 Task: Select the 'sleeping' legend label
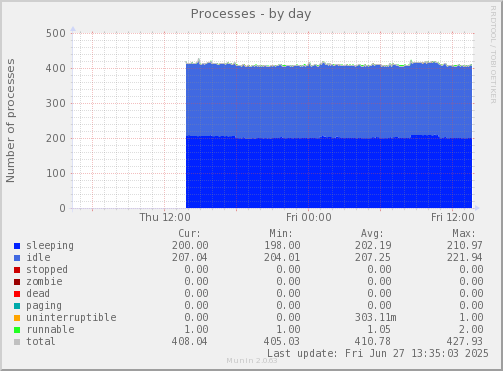50,246
